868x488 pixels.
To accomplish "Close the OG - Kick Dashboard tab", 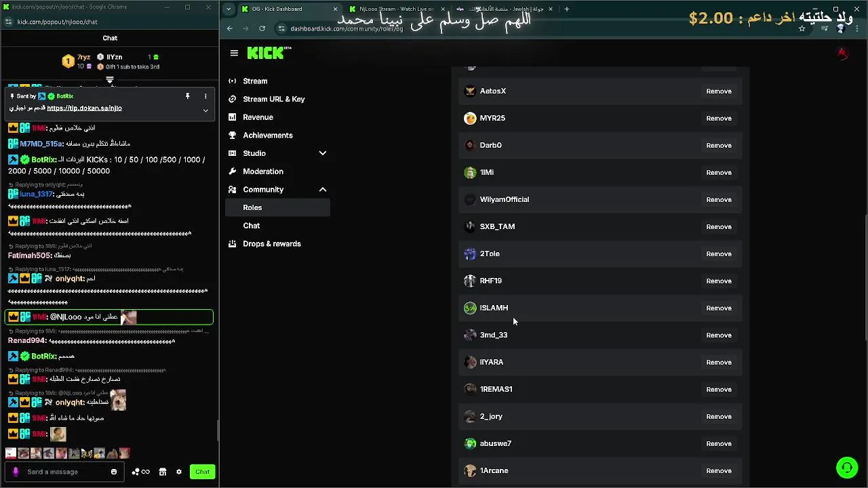I will (x=335, y=9).
